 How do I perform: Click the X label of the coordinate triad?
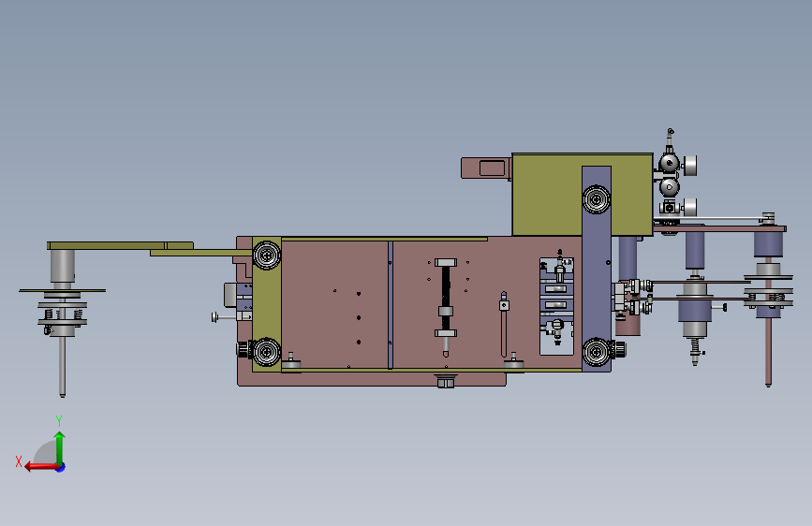(x=19, y=461)
